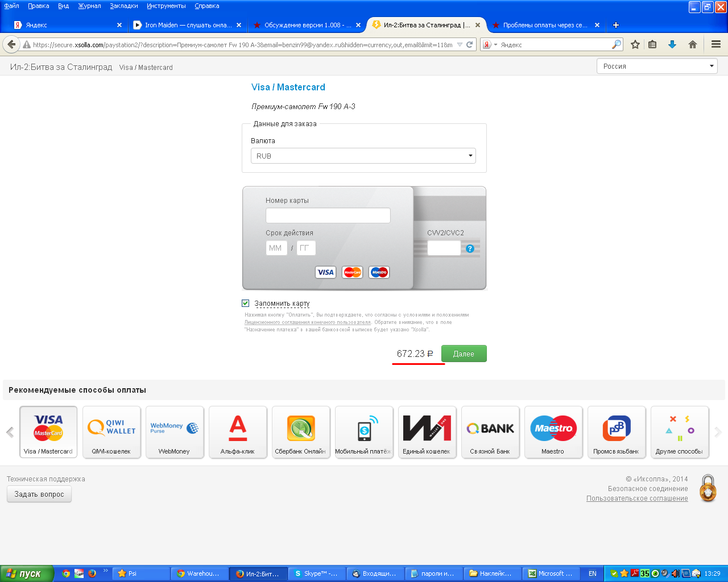
Task: Click the Windows пуск start button
Action: (x=27, y=573)
